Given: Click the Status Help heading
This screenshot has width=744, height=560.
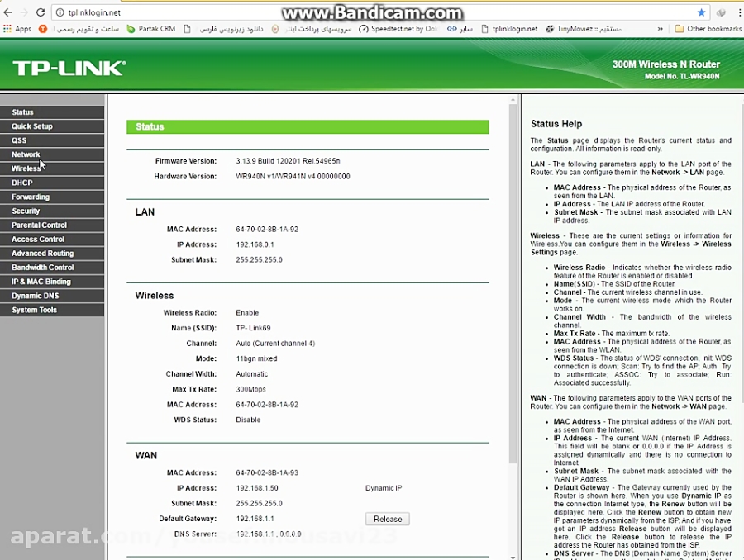Looking at the screenshot, I should tap(556, 124).
